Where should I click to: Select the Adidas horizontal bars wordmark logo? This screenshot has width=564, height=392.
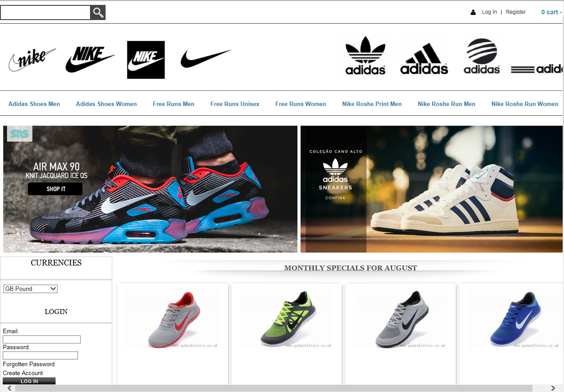coord(536,69)
